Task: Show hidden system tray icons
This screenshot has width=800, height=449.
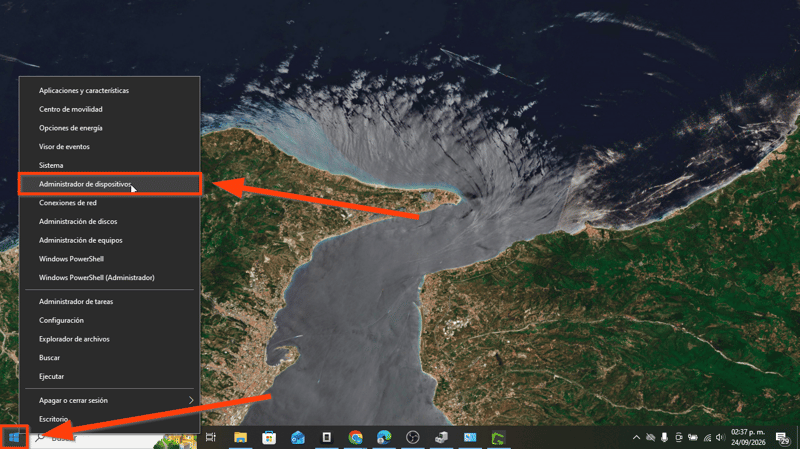Action: click(636, 437)
